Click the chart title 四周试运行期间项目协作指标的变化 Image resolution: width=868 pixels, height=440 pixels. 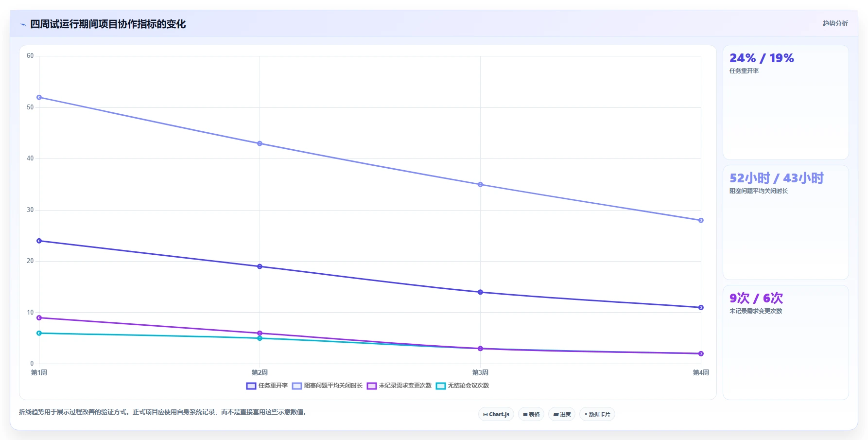tap(108, 24)
